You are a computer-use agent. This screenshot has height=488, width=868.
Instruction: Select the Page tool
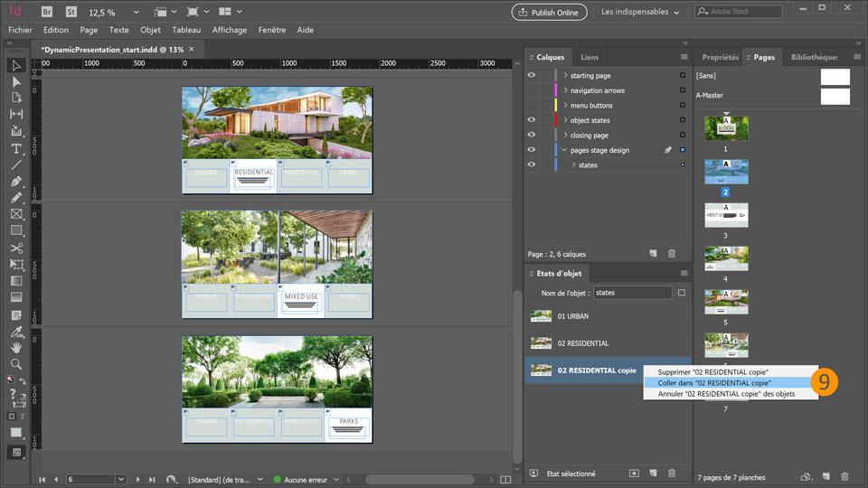coord(16,98)
